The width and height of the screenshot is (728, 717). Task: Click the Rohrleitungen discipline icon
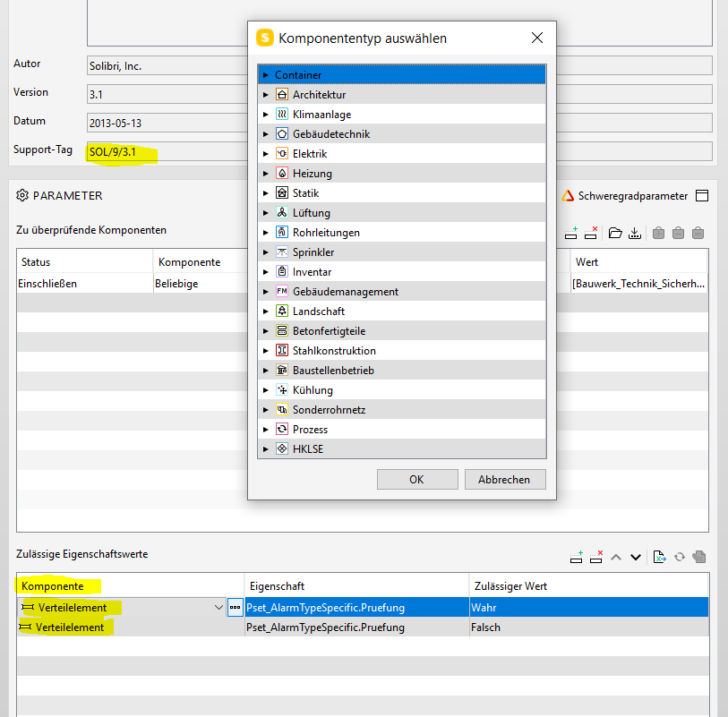tap(282, 232)
